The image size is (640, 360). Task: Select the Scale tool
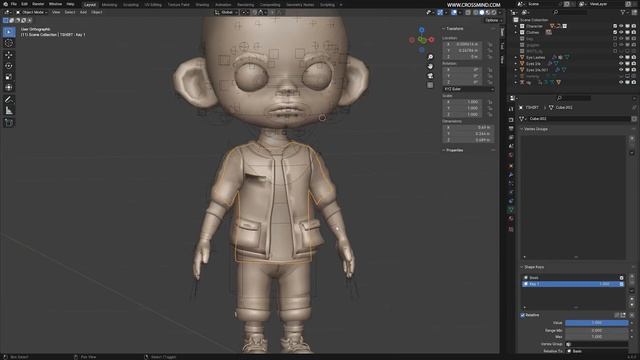(x=9, y=77)
